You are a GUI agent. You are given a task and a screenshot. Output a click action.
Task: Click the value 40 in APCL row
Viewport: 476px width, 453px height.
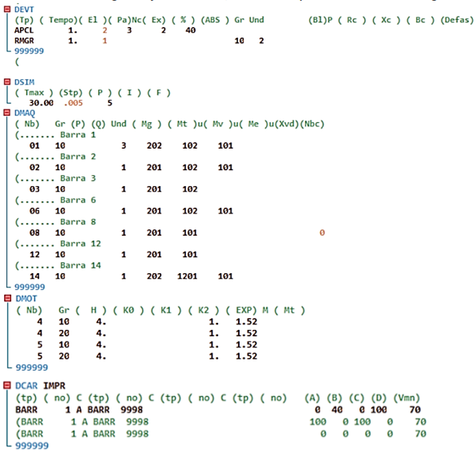[191, 30]
